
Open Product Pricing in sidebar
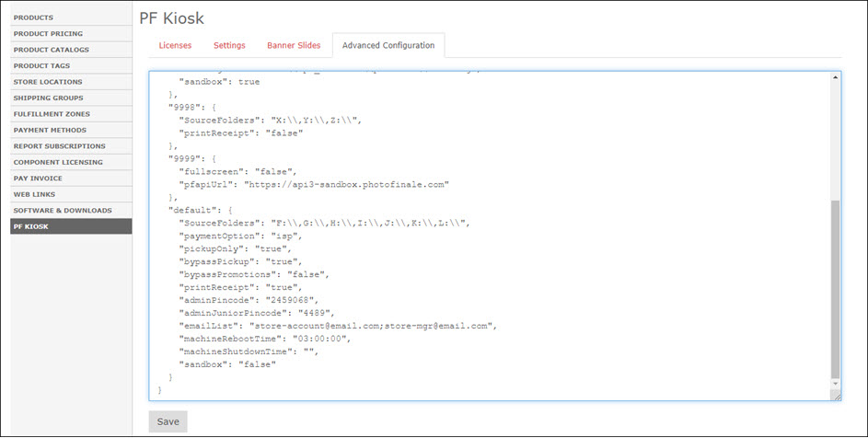click(x=71, y=34)
